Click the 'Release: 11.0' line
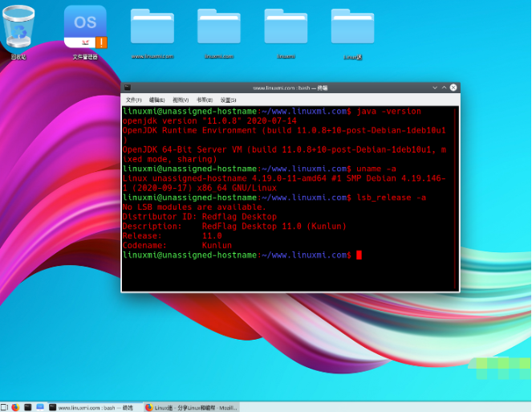532x412 pixels. coord(172,236)
